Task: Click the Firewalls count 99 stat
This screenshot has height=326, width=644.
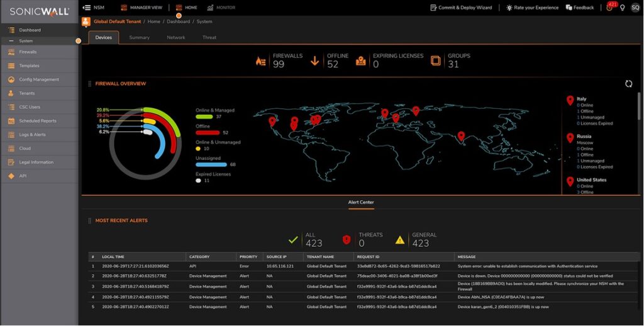Action: point(279,60)
